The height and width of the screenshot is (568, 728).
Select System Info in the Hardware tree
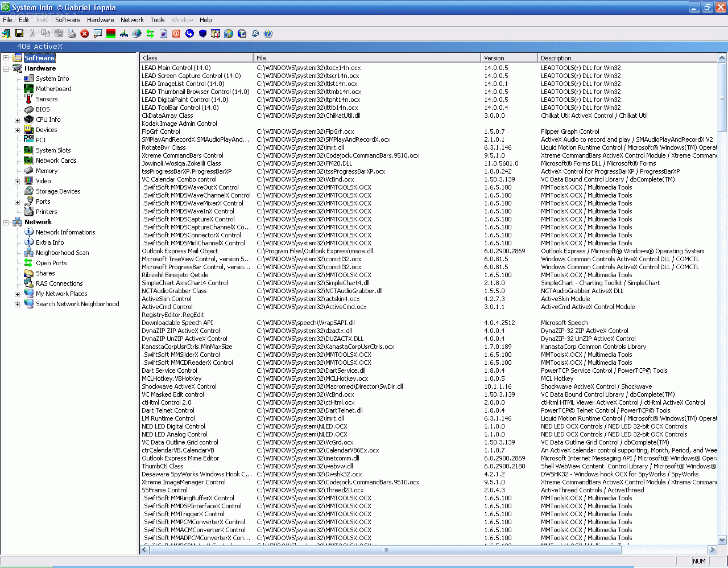point(52,79)
